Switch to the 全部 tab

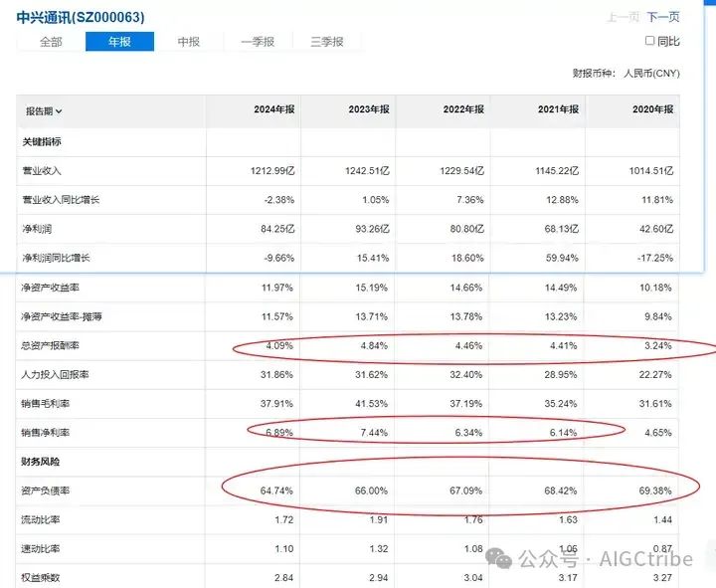(x=51, y=42)
